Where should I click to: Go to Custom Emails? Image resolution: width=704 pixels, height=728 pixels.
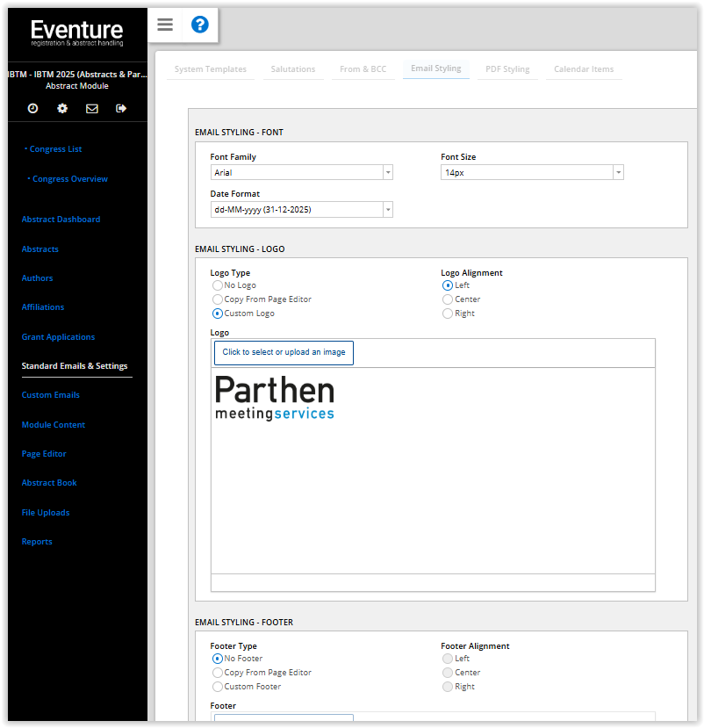click(51, 395)
